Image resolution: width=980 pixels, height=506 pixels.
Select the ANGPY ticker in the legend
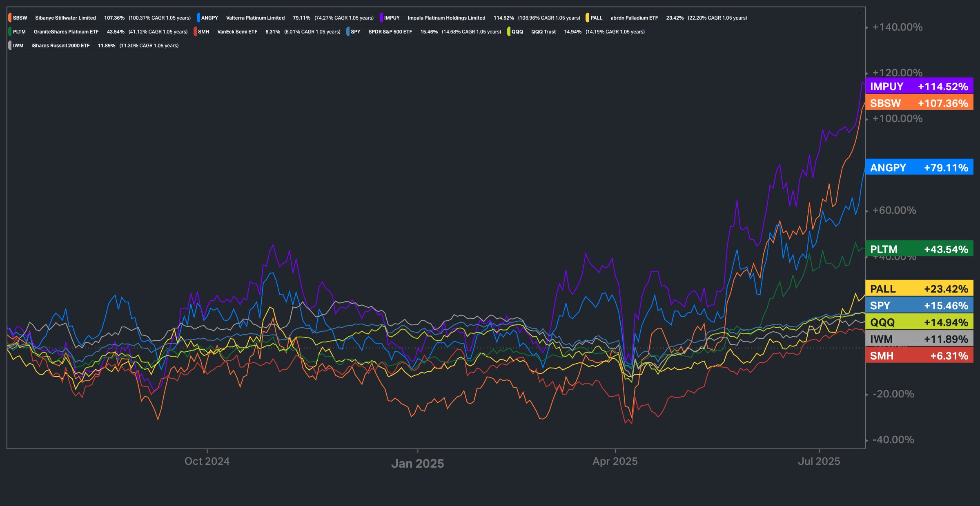[209, 18]
